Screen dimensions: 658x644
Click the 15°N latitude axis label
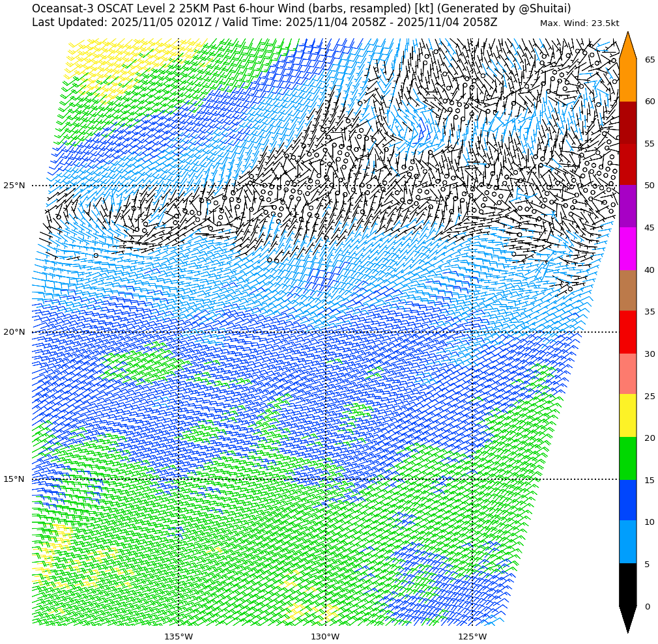pyautogui.click(x=14, y=479)
